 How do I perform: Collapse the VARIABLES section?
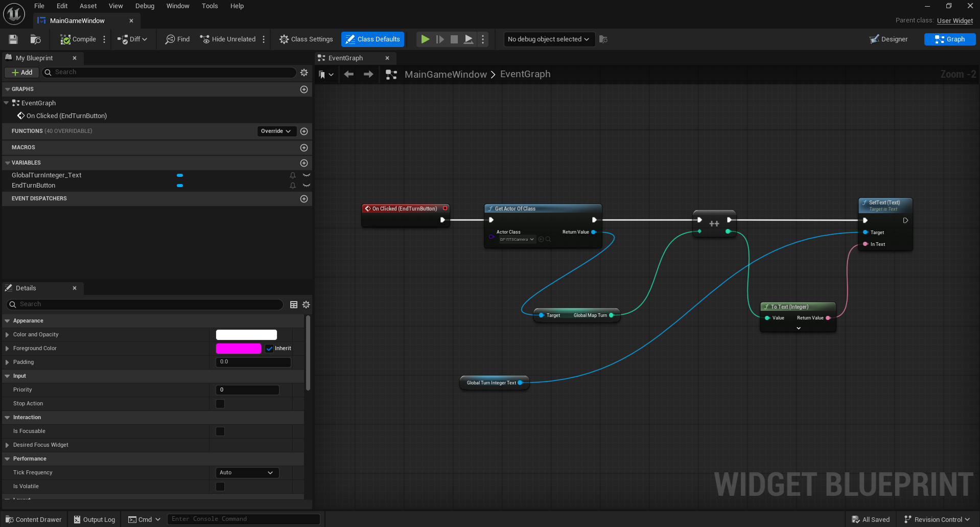(x=8, y=163)
